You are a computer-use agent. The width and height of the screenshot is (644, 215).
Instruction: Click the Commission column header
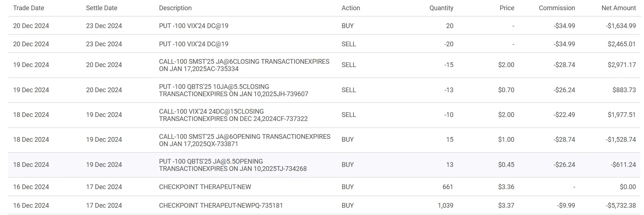pos(557,8)
